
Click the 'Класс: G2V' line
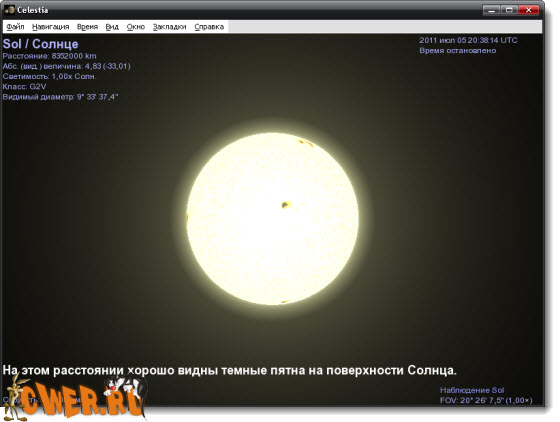coord(24,86)
